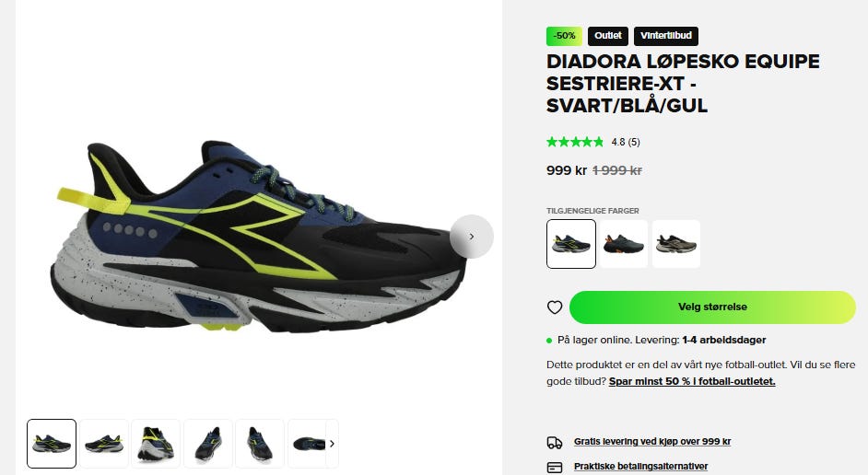Choose the black/blue/yellow color variant

point(571,244)
